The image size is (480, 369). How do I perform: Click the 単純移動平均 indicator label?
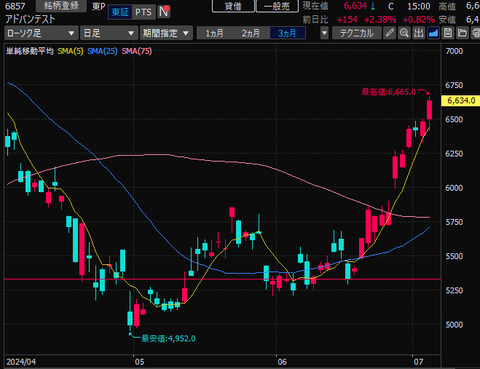[30, 51]
